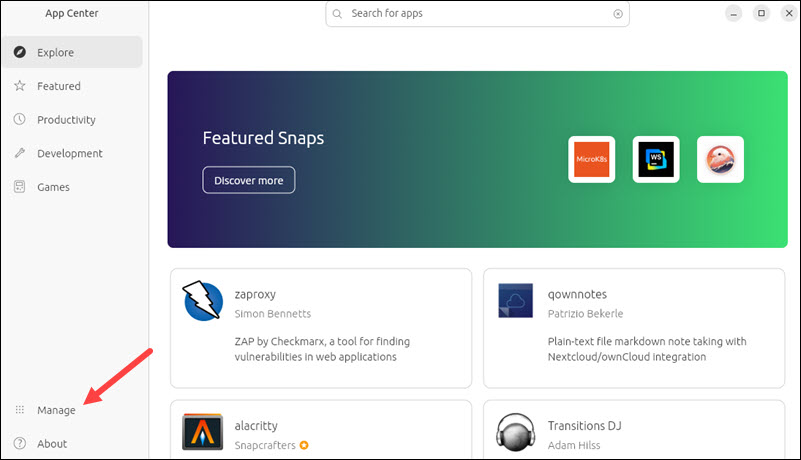Image resolution: width=801 pixels, height=460 pixels.
Task: Click the App Center title text
Action: coord(72,13)
